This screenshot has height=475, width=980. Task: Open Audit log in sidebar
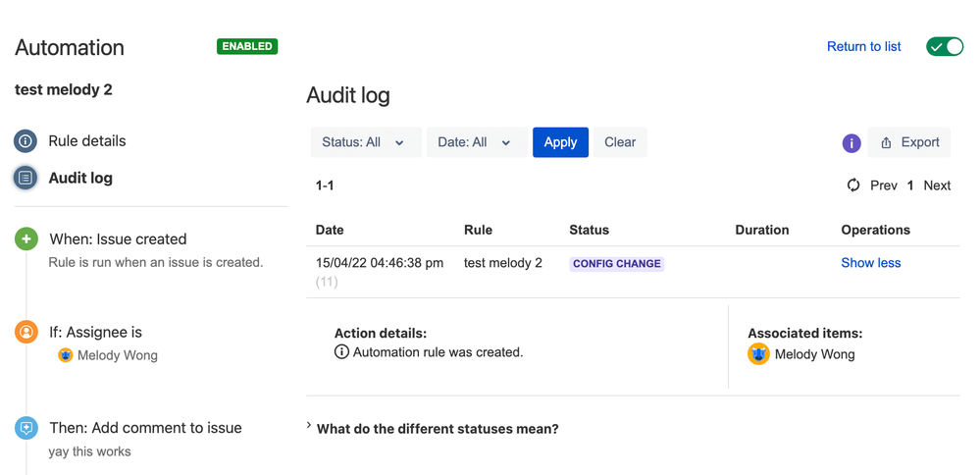80,179
